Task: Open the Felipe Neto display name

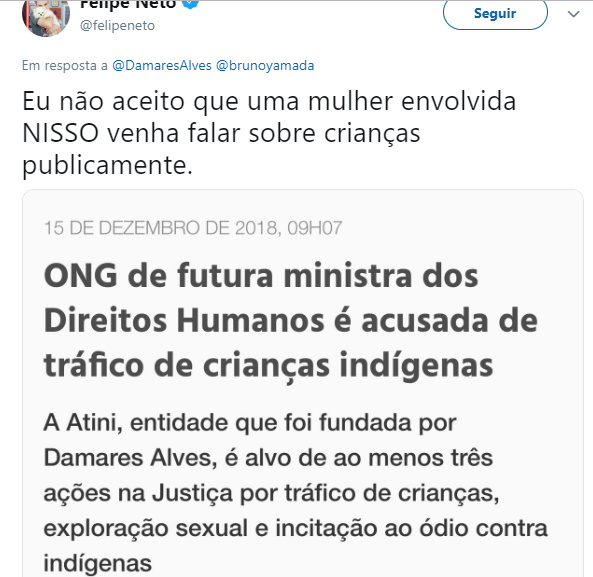Action: click(x=128, y=5)
